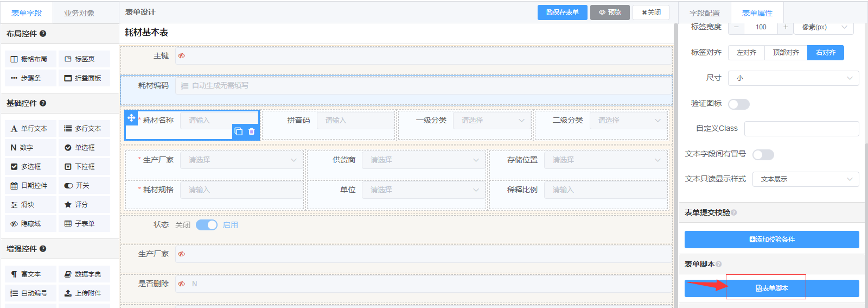This screenshot has width=868, height=308.
Task: Select the 折叠面板 collapse panel control
Action: (84, 78)
